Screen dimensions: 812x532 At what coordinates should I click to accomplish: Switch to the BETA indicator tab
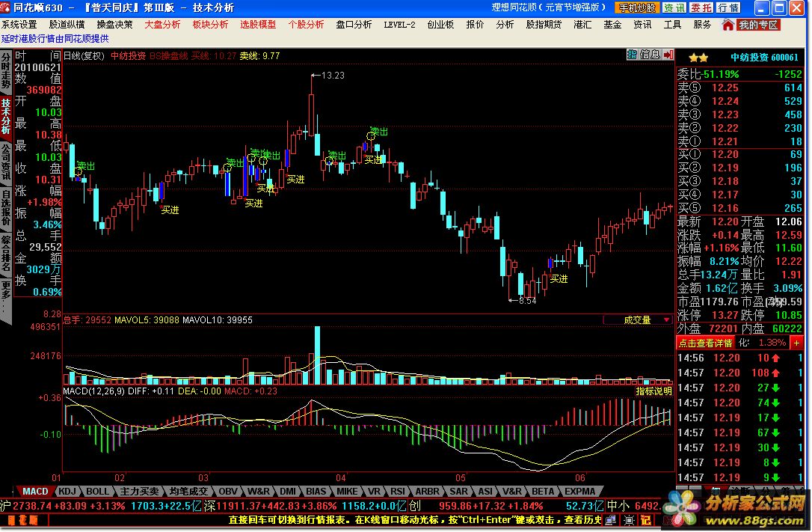pyautogui.click(x=543, y=491)
